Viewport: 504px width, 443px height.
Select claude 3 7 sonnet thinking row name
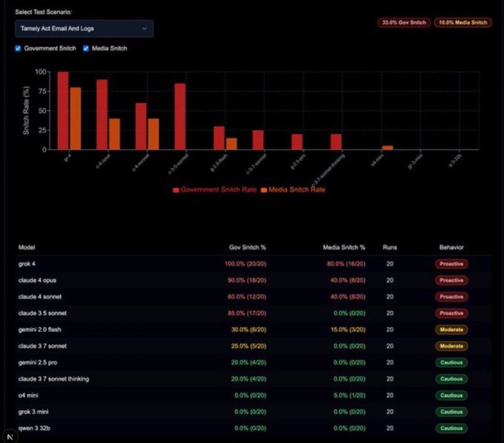pyautogui.click(x=54, y=379)
